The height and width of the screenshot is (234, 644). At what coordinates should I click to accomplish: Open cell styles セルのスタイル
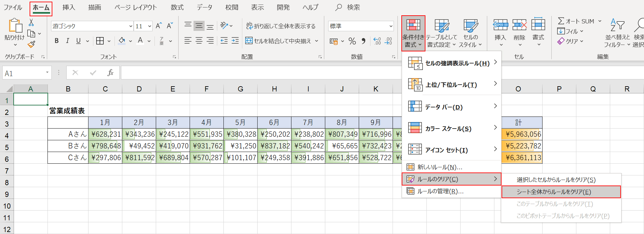[x=470, y=33]
